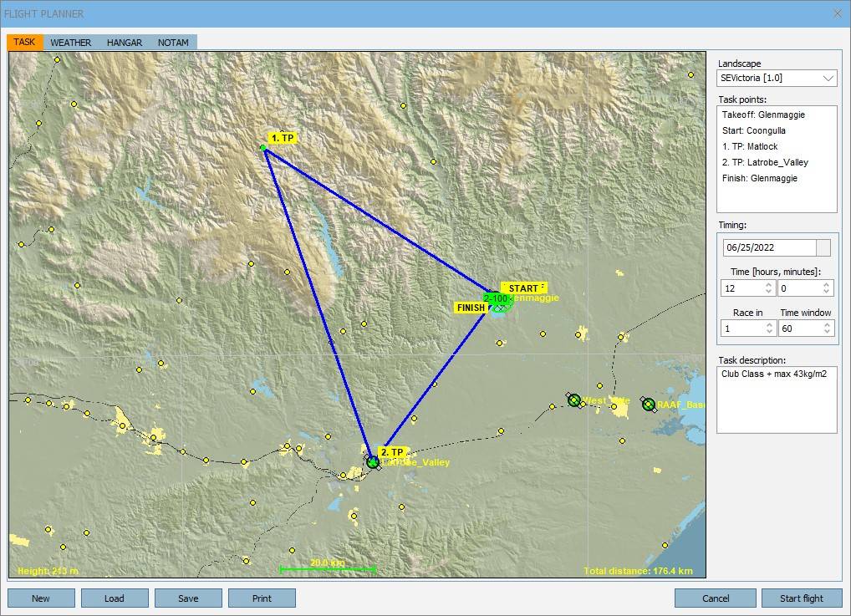The width and height of the screenshot is (851, 616).
Task: Select the FINISH flag on the map
Action: point(471,308)
